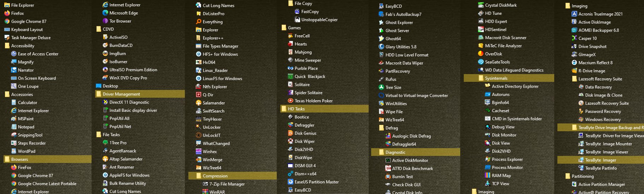
Task: Open the Q-Dir icon
Action: click(199, 95)
